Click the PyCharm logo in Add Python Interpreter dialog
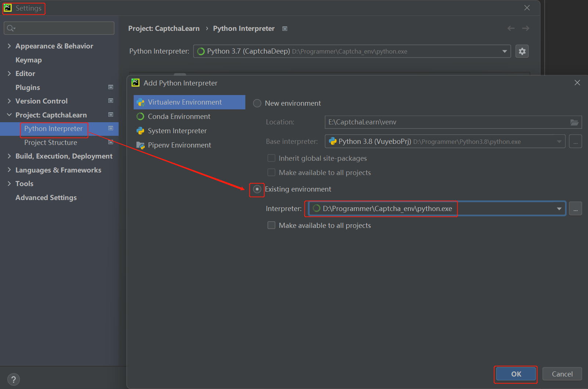Screen dimensions: 588x389 (136, 83)
